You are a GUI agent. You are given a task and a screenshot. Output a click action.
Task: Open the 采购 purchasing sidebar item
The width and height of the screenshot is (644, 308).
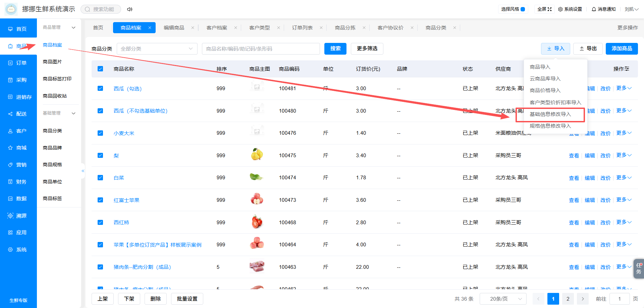point(18,80)
